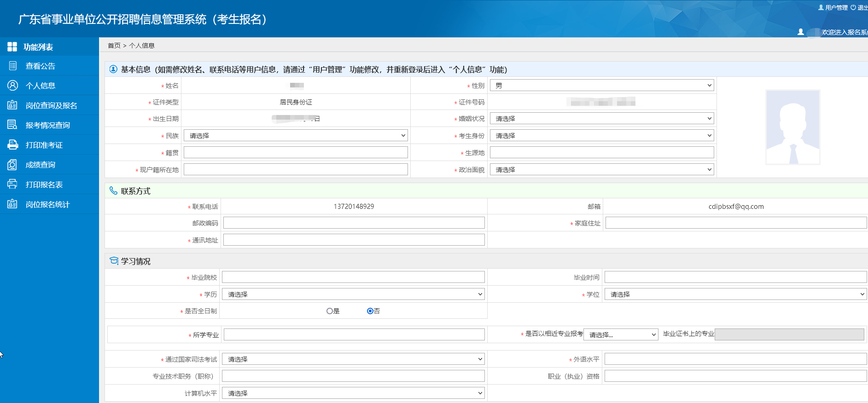This screenshot has width=868, height=403.
Task: Open 功能列表 menu header
Action: click(38, 47)
